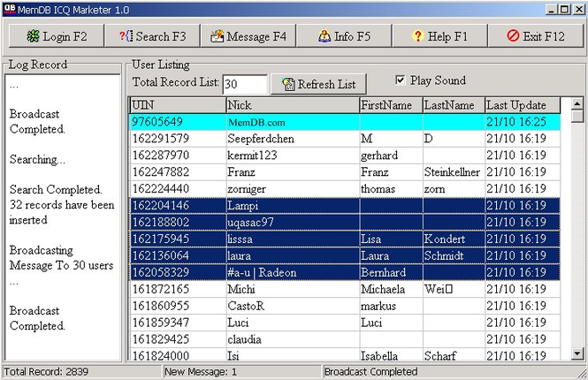Click the MemDB app icon in title bar
The image size is (588, 380).
click(10, 9)
